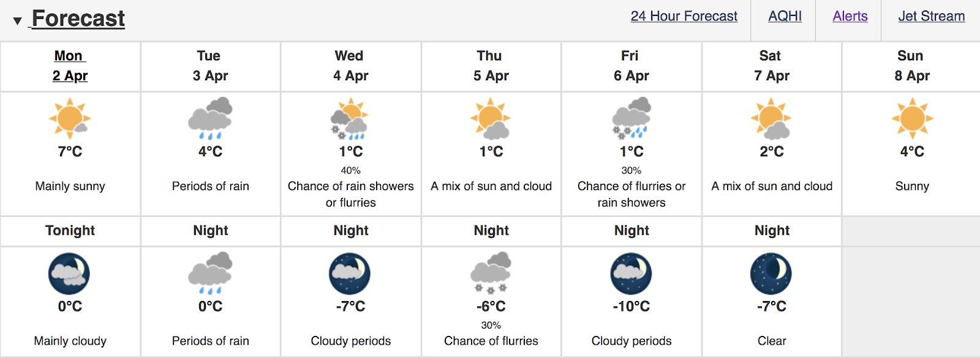Select the Sun 8 Apr column header
The width and height of the screenshot is (980, 358).
(x=911, y=66)
